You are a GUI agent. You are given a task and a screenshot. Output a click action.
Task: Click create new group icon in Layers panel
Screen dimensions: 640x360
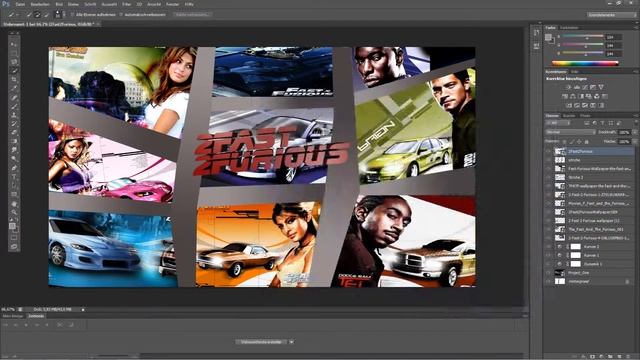tap(610, 356)
